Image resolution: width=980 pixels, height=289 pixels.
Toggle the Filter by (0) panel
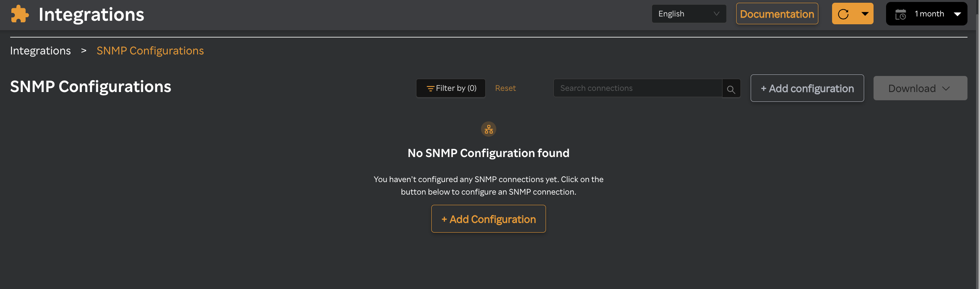450,88
